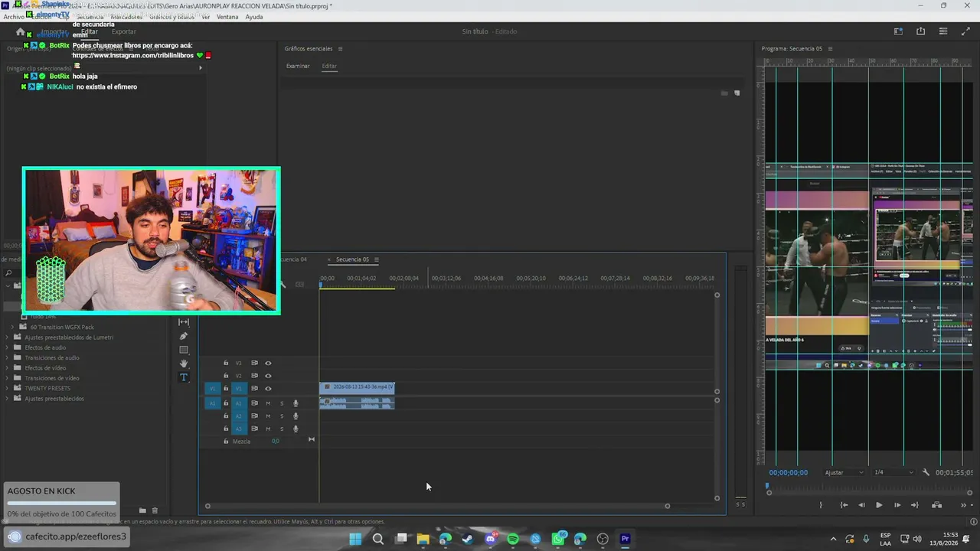
Task: Open WhatsApp from the Windows taskbar
Action: 558,539
